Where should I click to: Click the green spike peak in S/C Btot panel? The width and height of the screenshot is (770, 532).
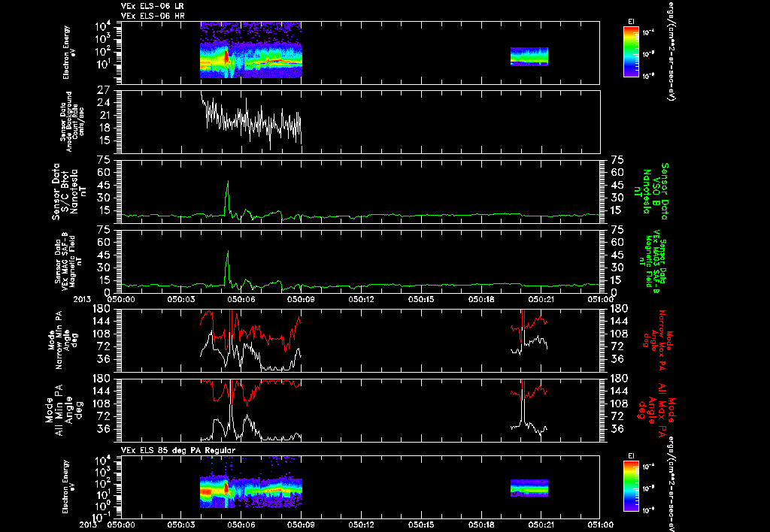point(228,182)
